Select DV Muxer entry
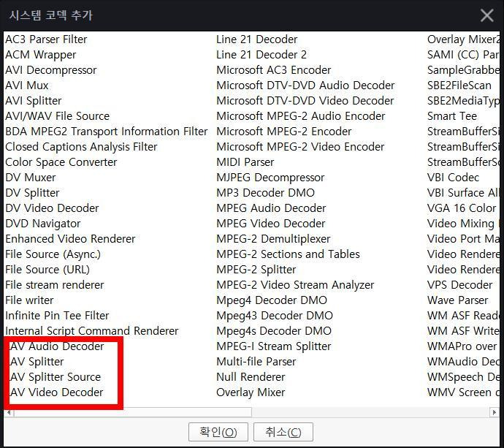 coord(31,178)
